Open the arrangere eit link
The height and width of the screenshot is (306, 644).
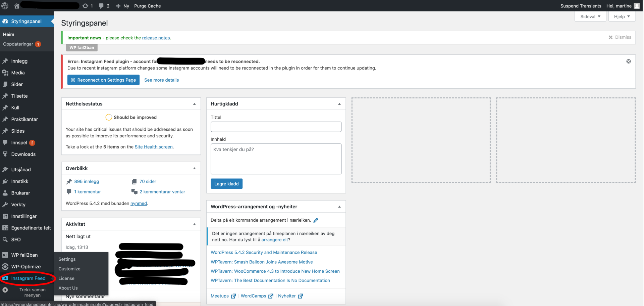(274, 239)
